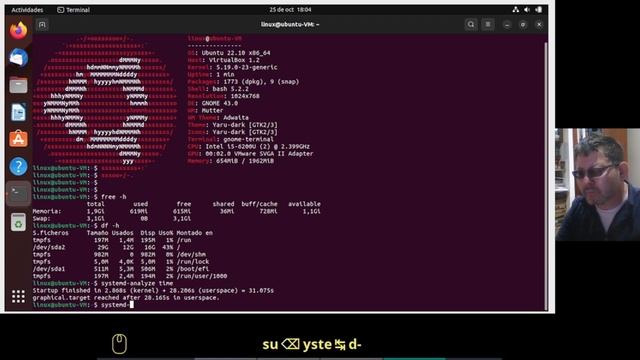The height and width of the screenshot is (360, 640).
Task: Click the volume icon in top bar
Action: point(527,10)
